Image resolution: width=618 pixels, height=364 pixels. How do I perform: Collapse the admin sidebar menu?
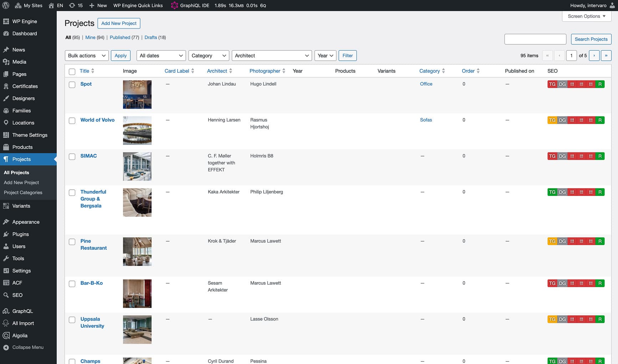28,347
